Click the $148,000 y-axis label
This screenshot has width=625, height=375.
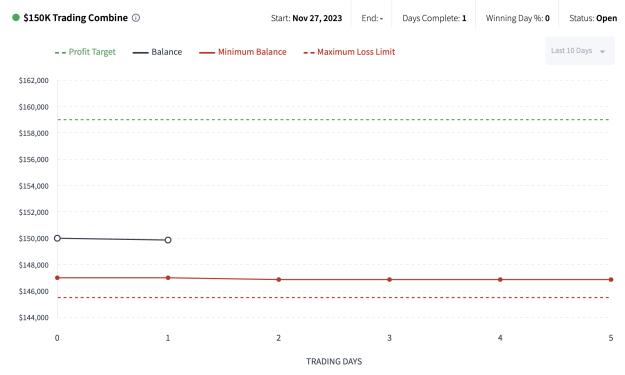pyautogui.click(x=33, y=265)
